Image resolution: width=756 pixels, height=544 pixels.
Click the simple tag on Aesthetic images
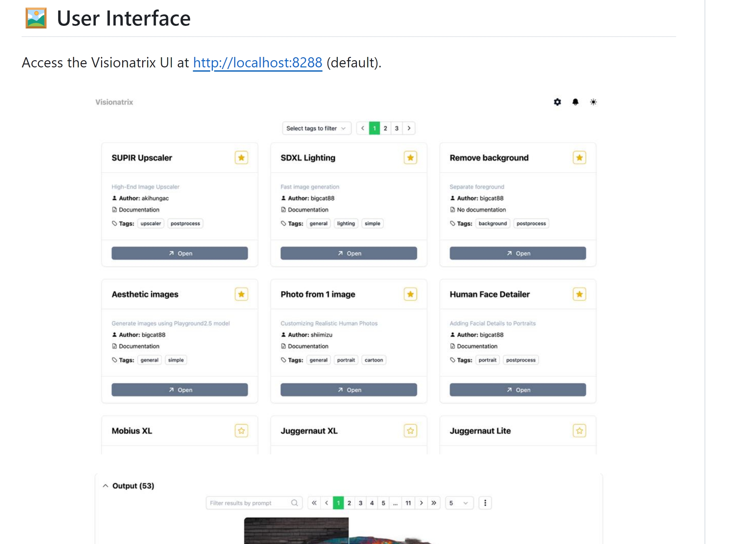click(176, 360)
